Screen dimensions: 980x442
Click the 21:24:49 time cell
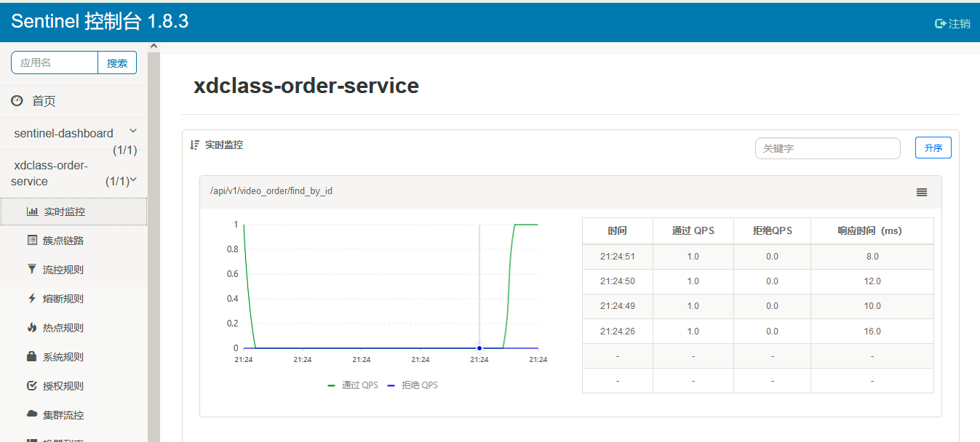tap(617, 305)
